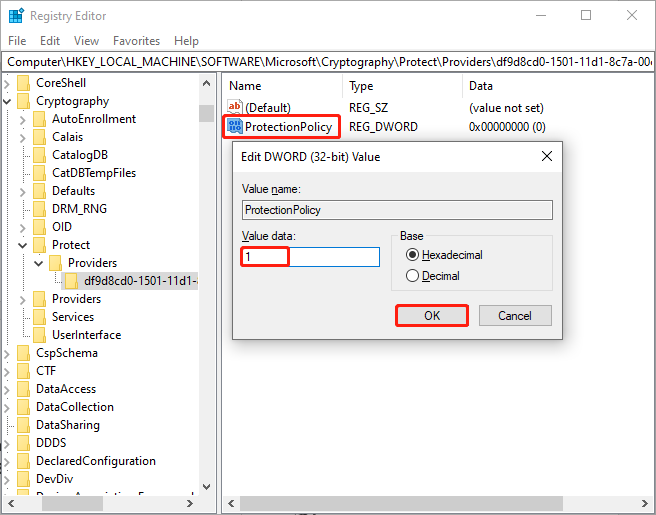Click the DataCollection folder icon
This screenshot has width=656, height=515.
point(23,407)
